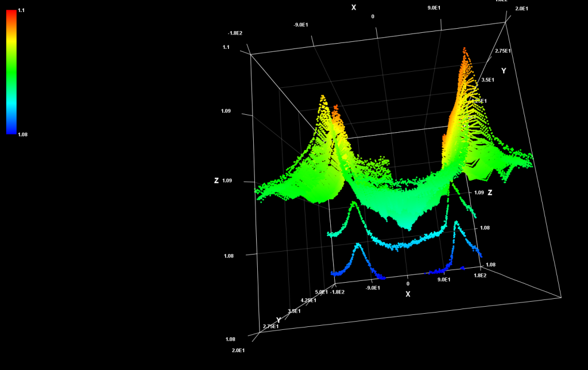
Task: Select the 1.8E2 tick label on the bottom X axis
Action: pyautogui.click(x=480, y=275)
